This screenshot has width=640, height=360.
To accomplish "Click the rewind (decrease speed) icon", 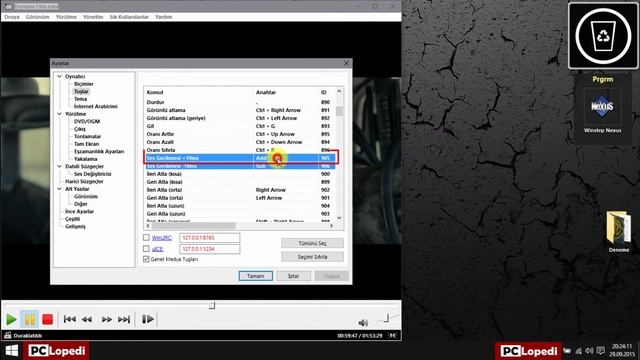I will 87,319.
